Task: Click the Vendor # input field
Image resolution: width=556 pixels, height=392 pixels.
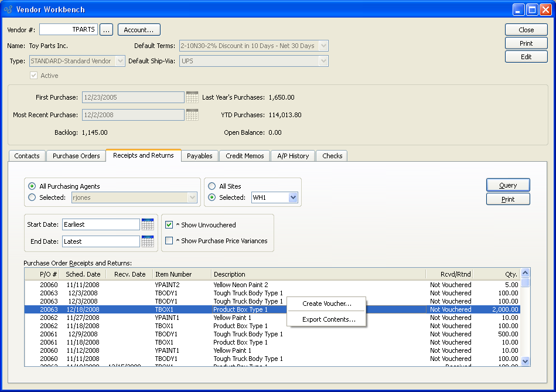Action: (68, 29)
